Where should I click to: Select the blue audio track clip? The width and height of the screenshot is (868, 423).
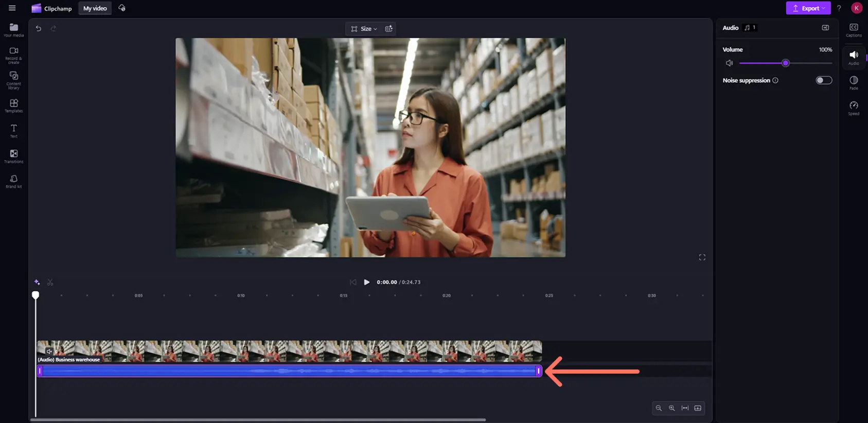pyautogui.click(x=289, y=371)
